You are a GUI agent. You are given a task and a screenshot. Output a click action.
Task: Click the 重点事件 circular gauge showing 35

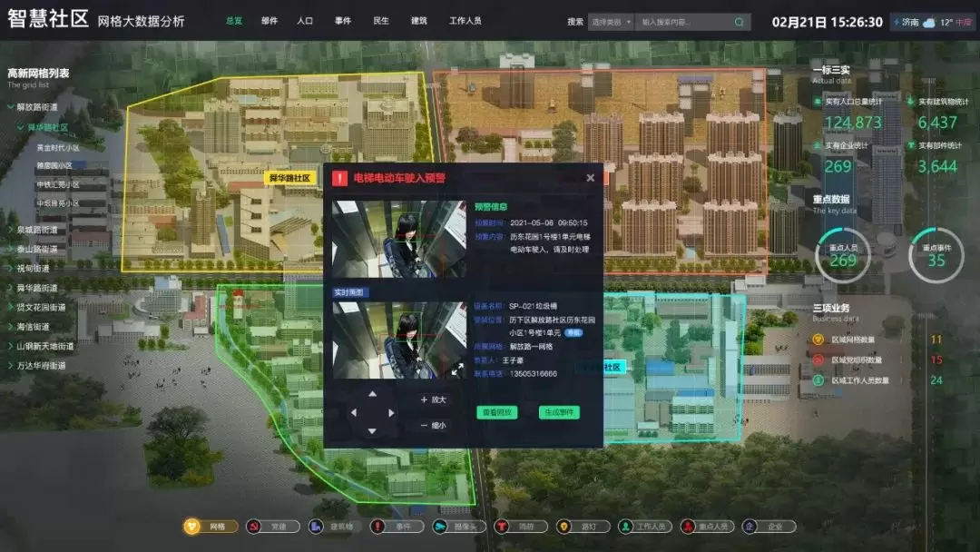click(936, 255)
